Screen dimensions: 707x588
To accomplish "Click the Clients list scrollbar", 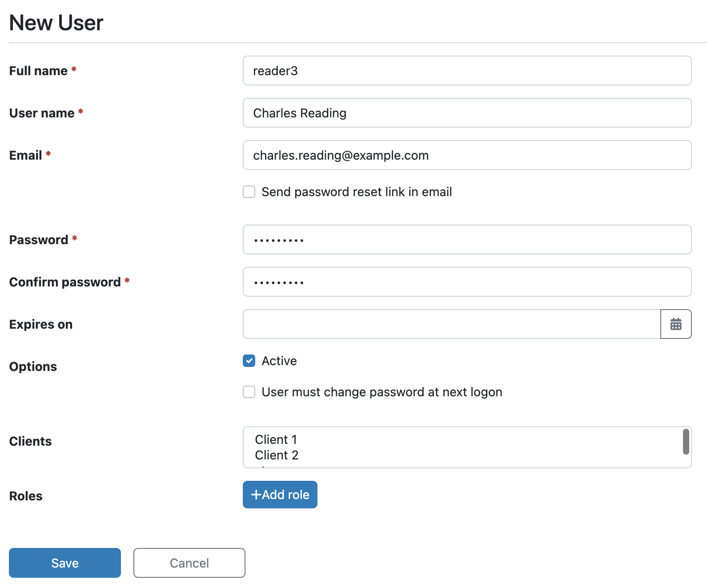I will pyautogui.click(x=686, y=441).
